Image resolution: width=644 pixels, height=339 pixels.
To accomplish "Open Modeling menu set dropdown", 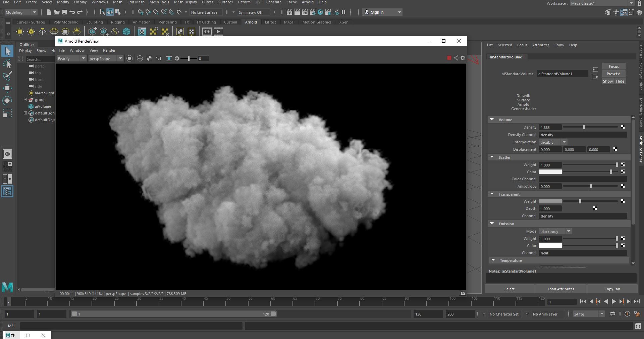I will click(x=21, y=12).
